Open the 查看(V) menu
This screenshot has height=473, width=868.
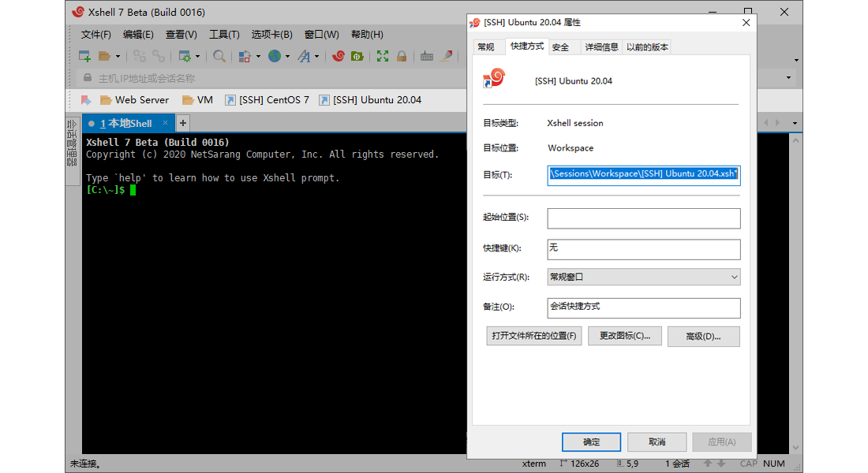point(181,35)
